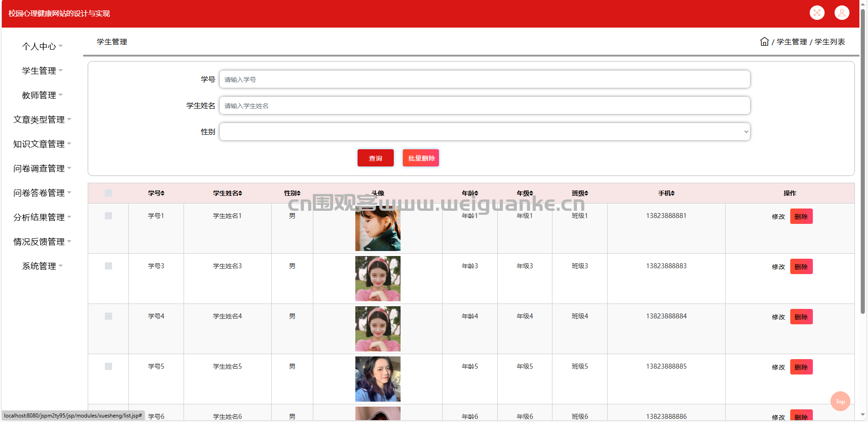Image resolution: width=868 pixels, height=422 pixels.
Task: Sort table by 性别 column
Action: pos(292,193)
